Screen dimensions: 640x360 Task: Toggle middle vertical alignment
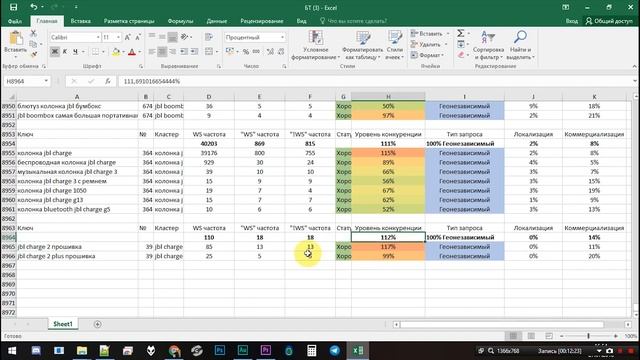point(162,37)
